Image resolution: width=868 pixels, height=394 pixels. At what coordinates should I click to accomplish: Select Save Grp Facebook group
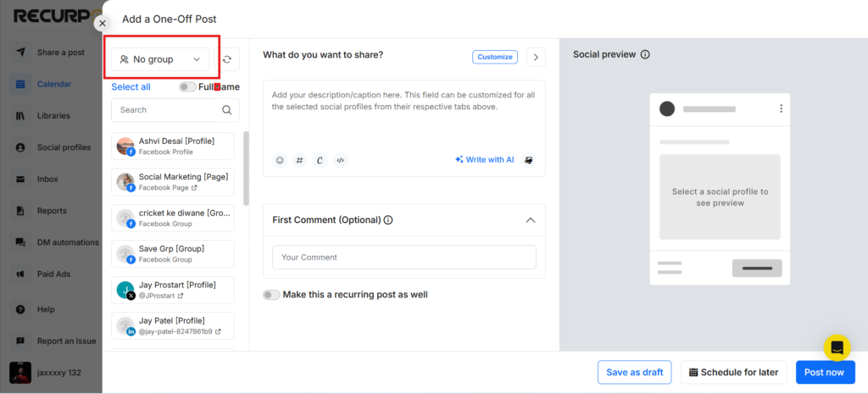pyautogui.click(x=173, y=254)
